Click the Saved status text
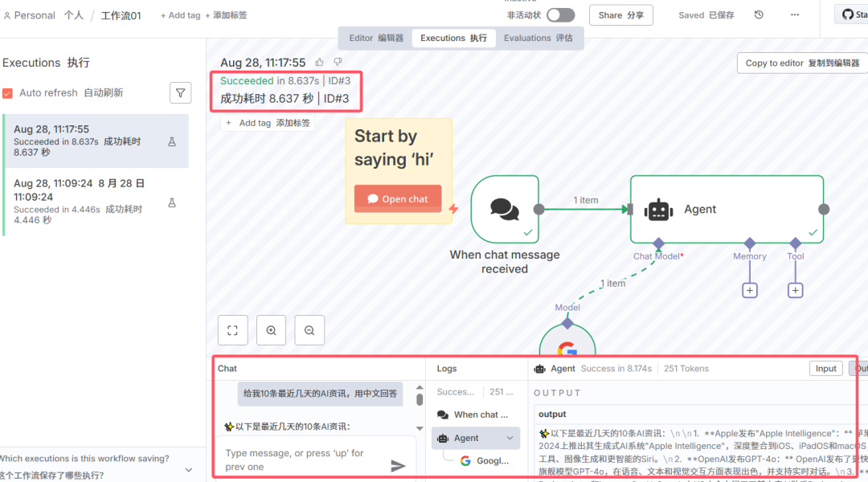The width and height of the screenshot is (868, 482). click(706, 15)
